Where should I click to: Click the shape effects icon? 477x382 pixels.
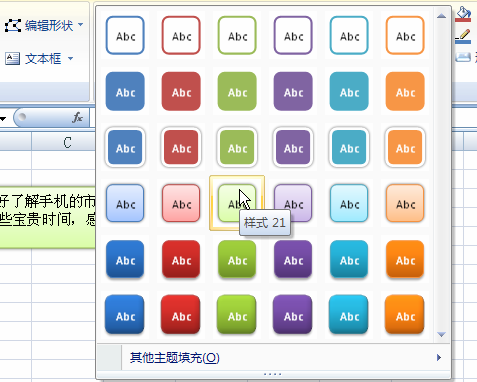click(x=463, y=57)
